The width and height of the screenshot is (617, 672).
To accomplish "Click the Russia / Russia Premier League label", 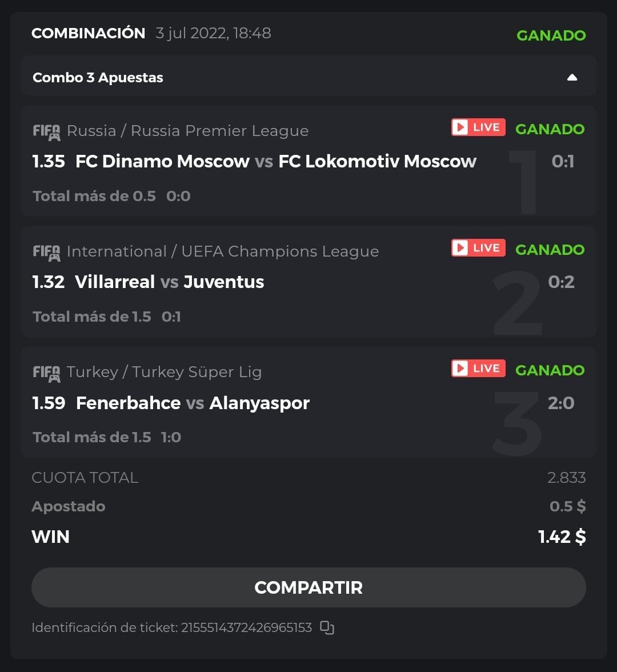I will (187, 131).
